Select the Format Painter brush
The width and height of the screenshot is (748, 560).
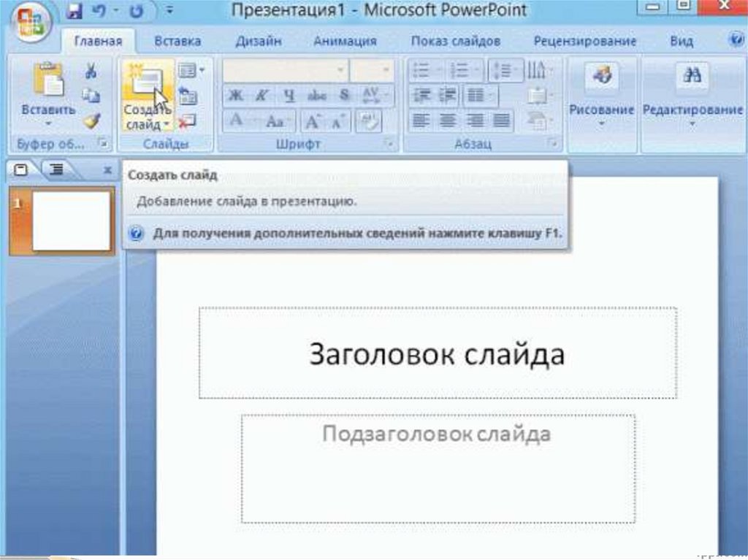point(91,120)
